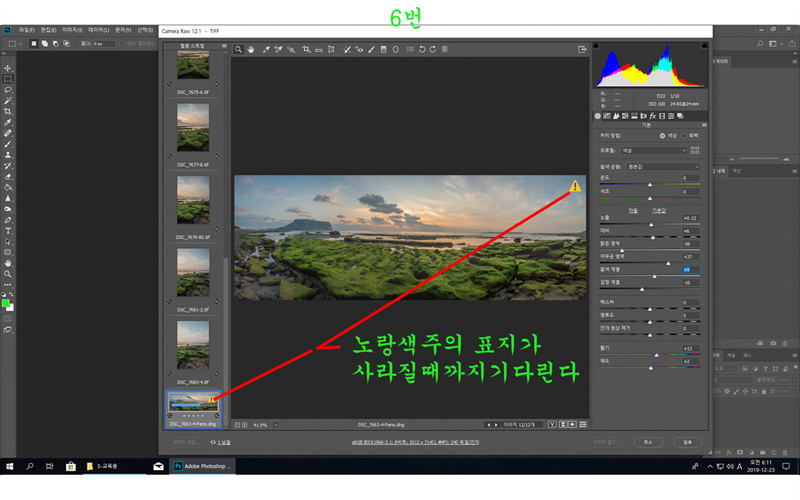This screenshot has width=800, height=500.
Task: Open the Profile dropdown
Action: point(654,151)
